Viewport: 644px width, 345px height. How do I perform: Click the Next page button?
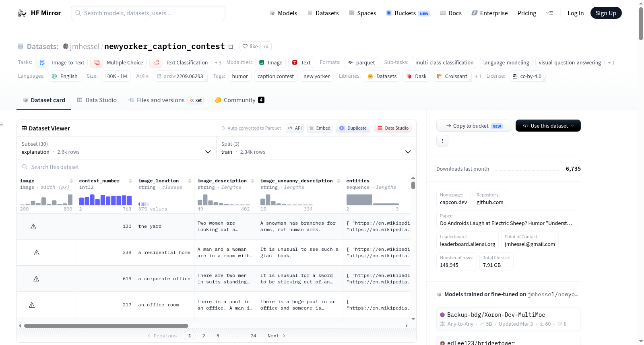coord(277,336)
